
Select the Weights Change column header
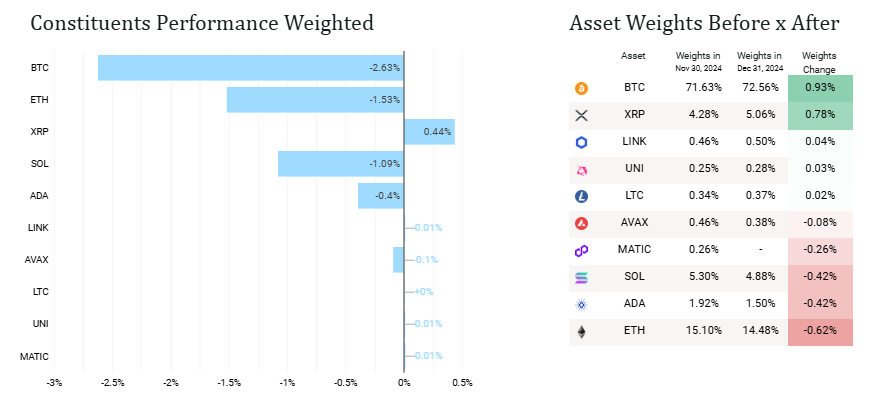[x=820, y=61]
